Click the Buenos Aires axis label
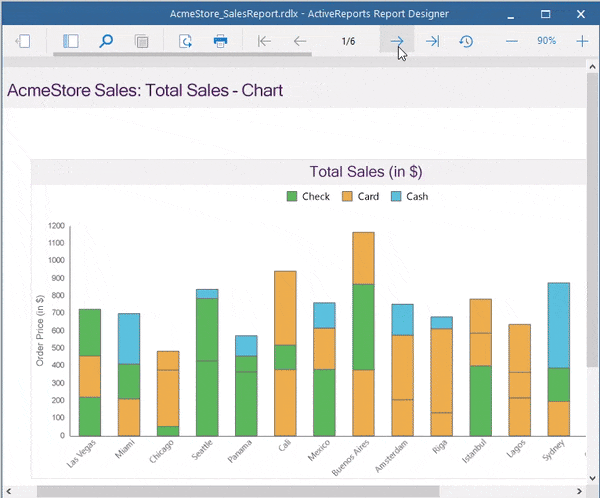 coord(351,457)
